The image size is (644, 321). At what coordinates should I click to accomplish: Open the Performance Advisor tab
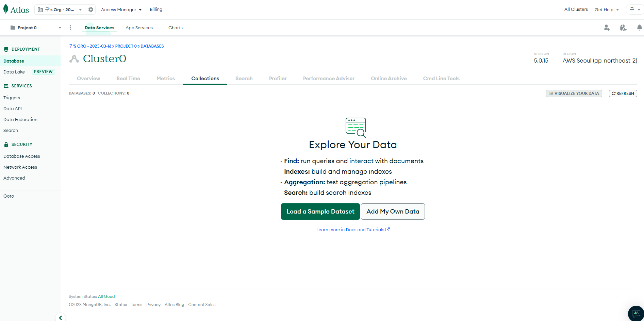click(329, 79)
